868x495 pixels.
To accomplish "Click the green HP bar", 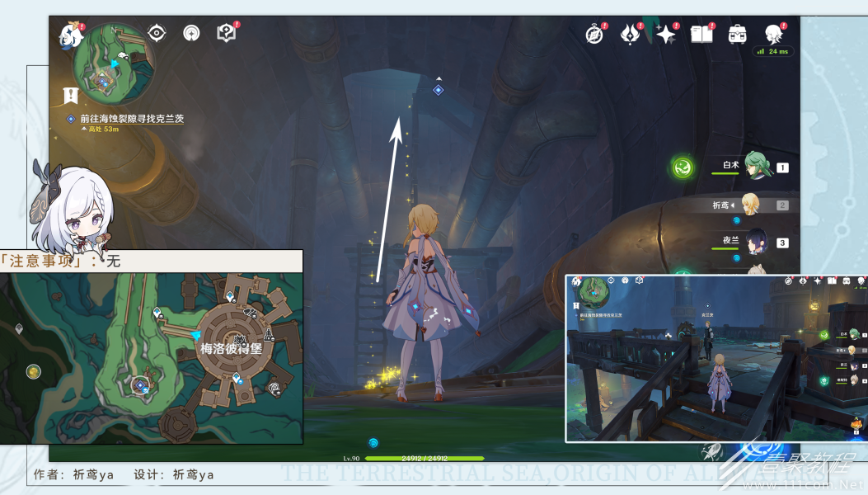I will pos(425,459).
